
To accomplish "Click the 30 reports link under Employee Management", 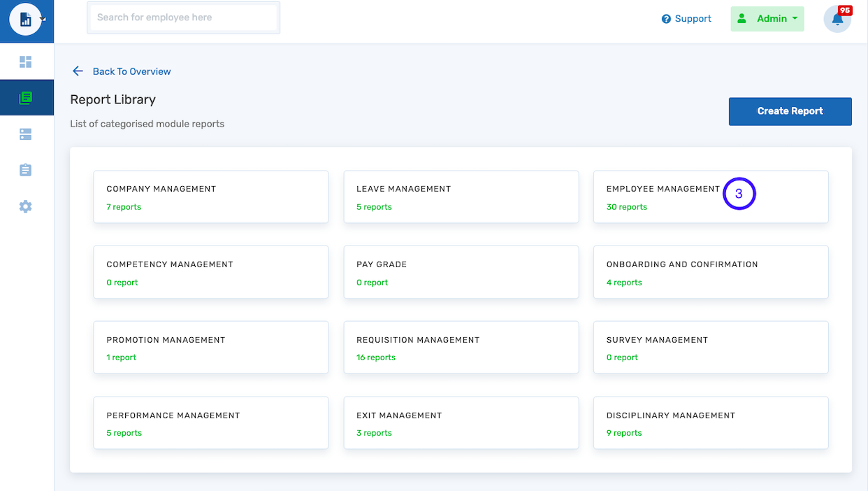I will [627, 207].
